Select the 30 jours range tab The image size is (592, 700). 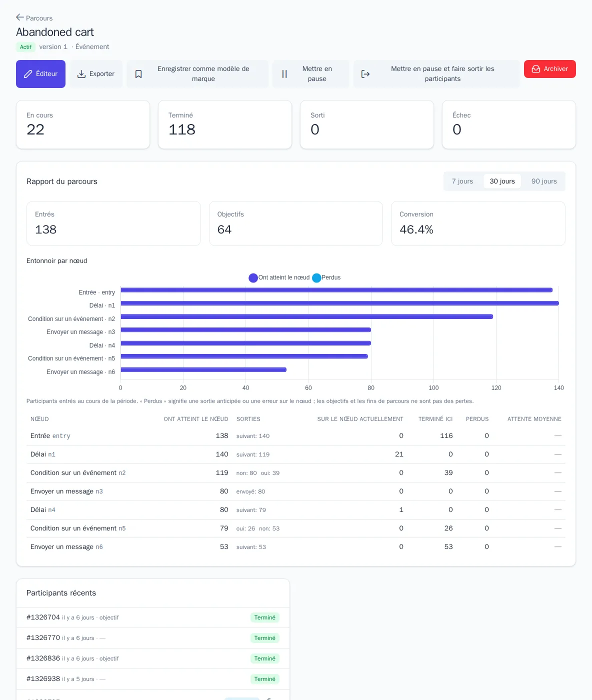tap(502, 181)
